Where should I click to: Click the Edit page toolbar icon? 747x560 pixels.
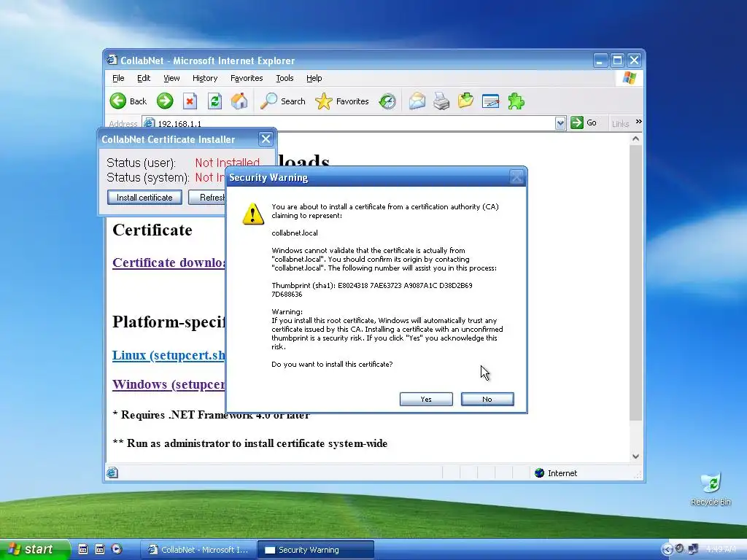tap(490, 101)
